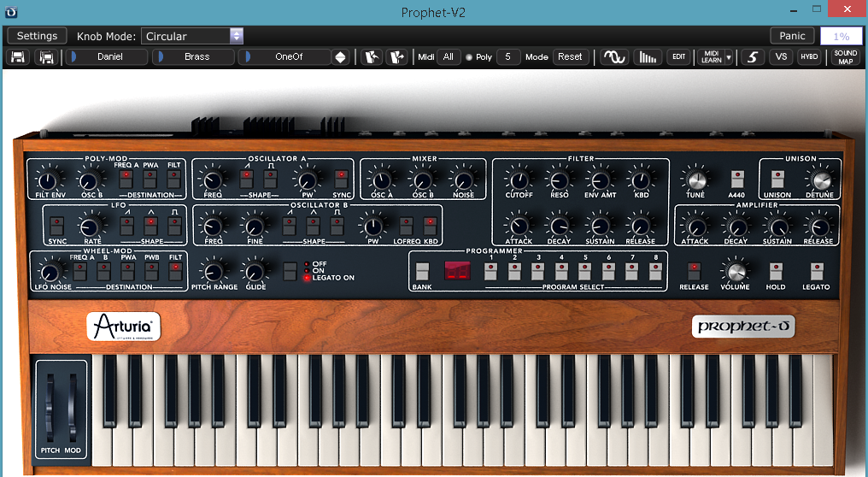Click the EDIT toolbar button

(x=678, y=57)
